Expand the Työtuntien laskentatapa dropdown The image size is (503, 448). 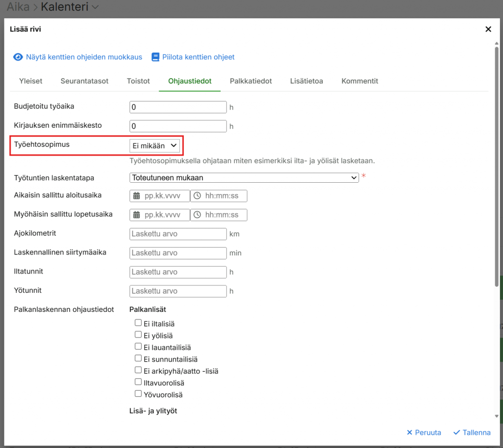(x=244, y=178)
